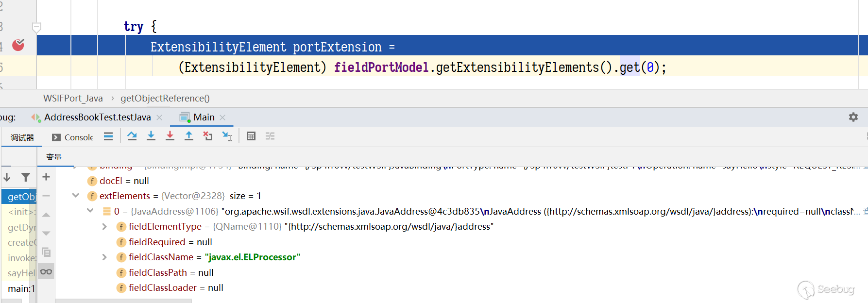Open the Evaluate Expression calculator
Screen dimensions: 868x303
tap(251, 136)
